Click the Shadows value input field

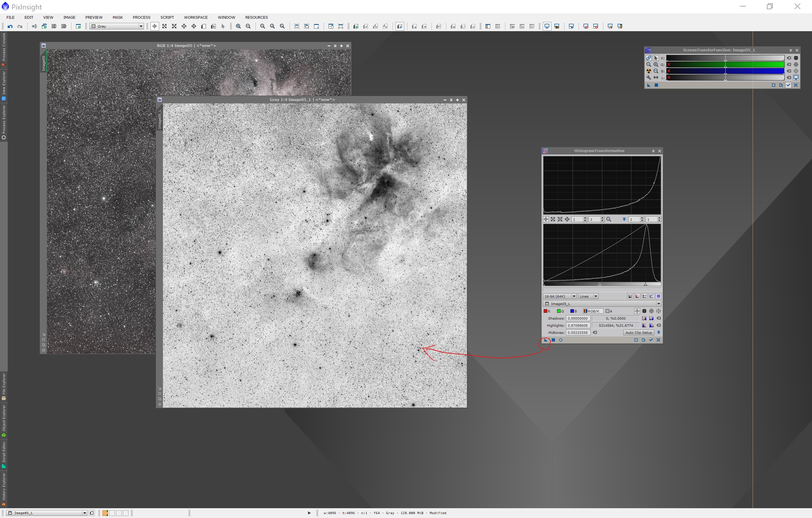click(578, 318)
